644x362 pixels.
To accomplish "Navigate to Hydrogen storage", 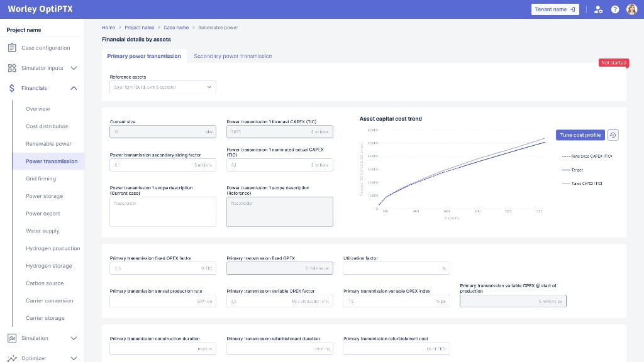I will (x=49, y=266).
